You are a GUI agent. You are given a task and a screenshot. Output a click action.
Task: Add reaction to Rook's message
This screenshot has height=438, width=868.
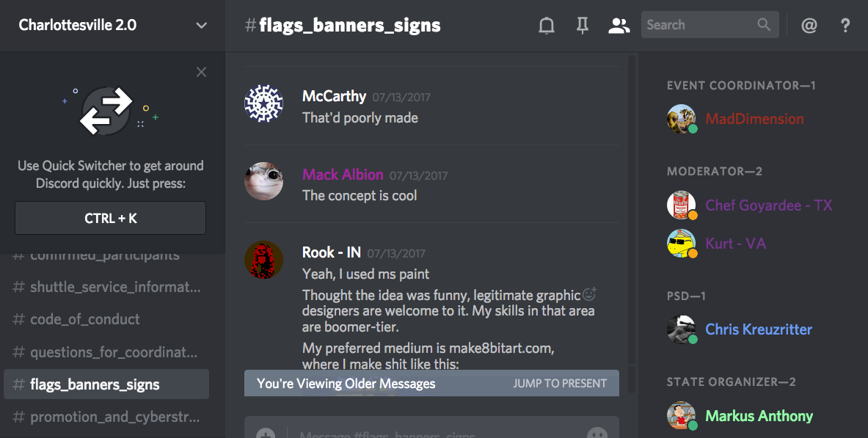(589, 294)
